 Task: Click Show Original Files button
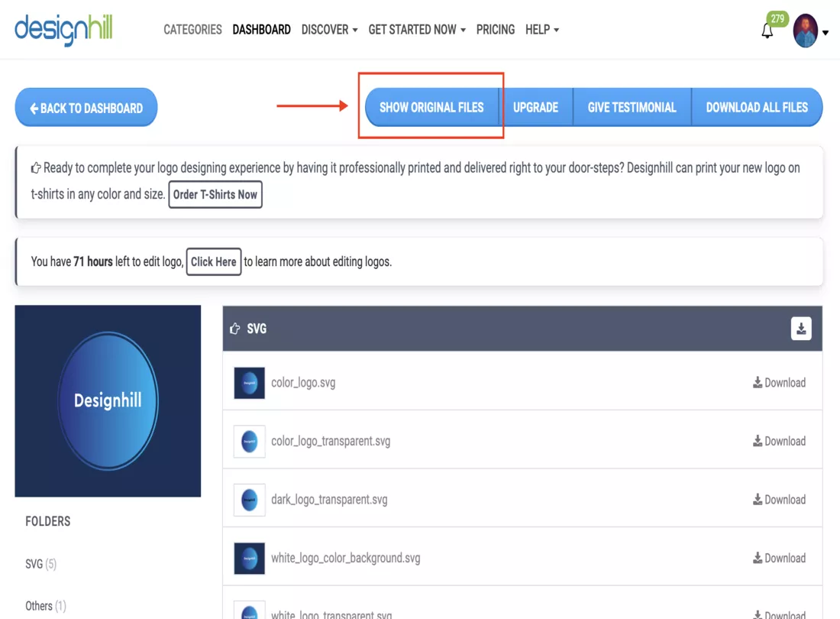coord(431,108)
